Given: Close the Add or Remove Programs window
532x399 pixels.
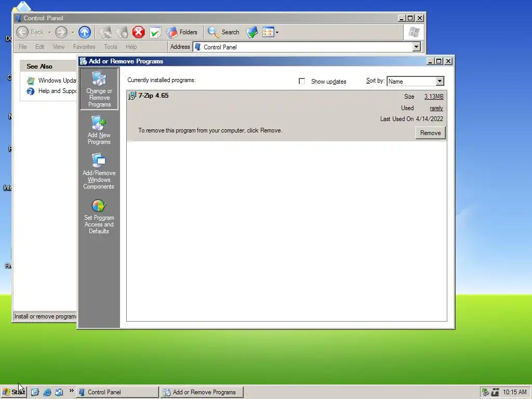Looking at the screenshot, I should [x=448, y=61].
